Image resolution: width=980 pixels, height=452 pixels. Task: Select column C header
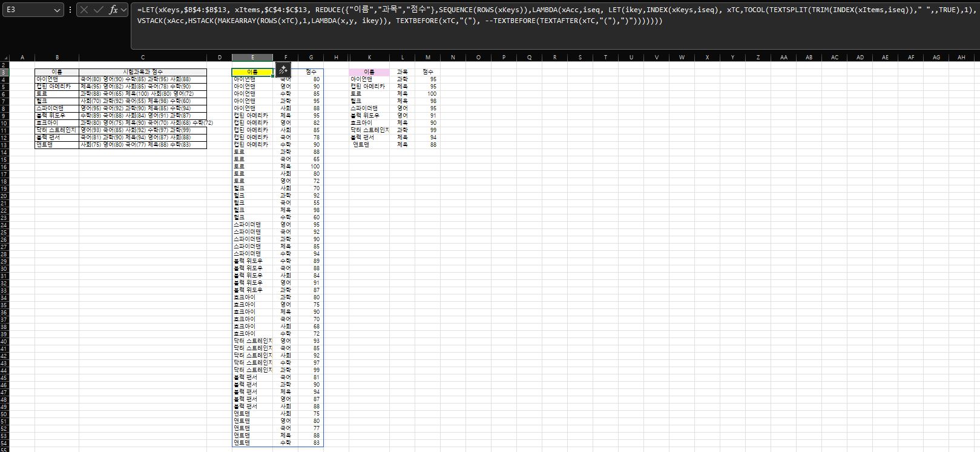143,58
